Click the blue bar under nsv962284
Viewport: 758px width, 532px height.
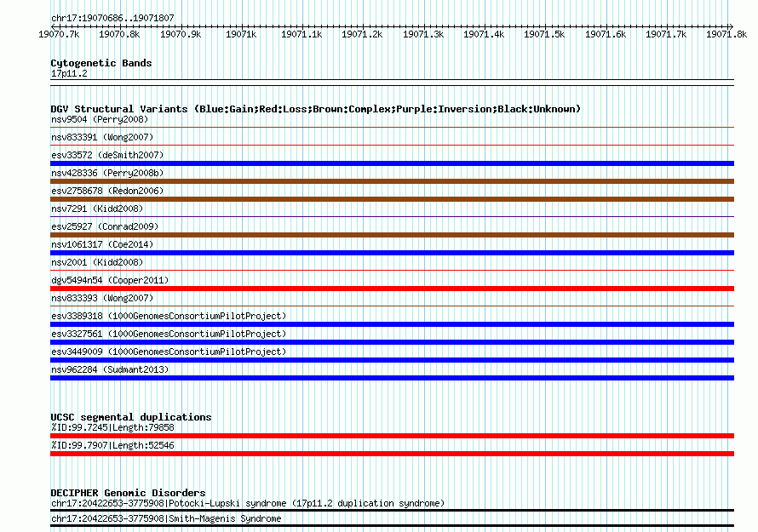pos(392,378)
